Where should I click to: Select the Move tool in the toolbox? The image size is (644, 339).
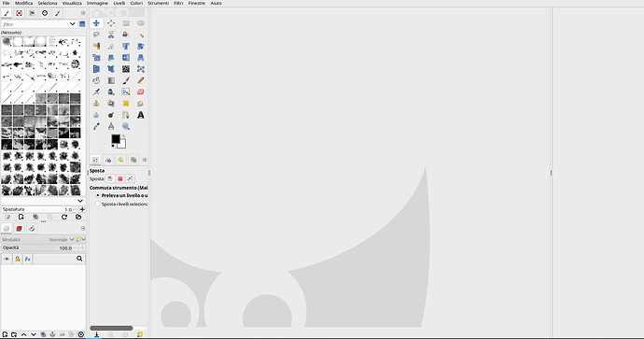(96, 23)
